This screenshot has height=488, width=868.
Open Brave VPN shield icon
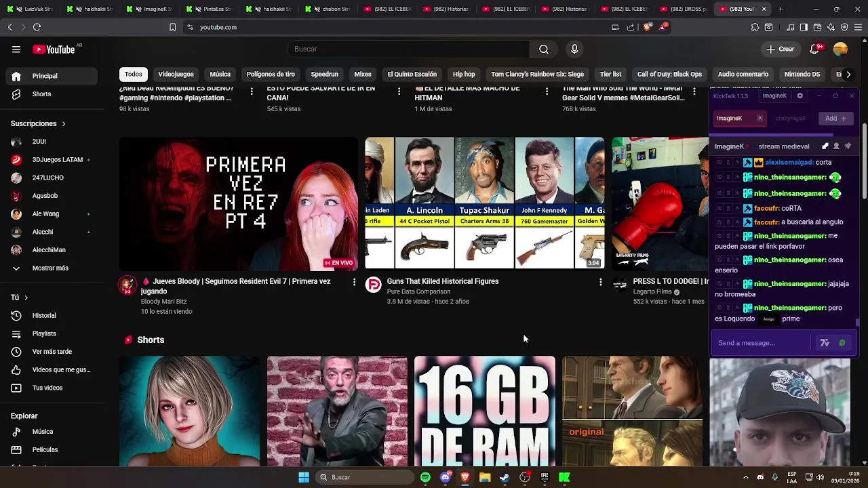(x=844, y=27)
